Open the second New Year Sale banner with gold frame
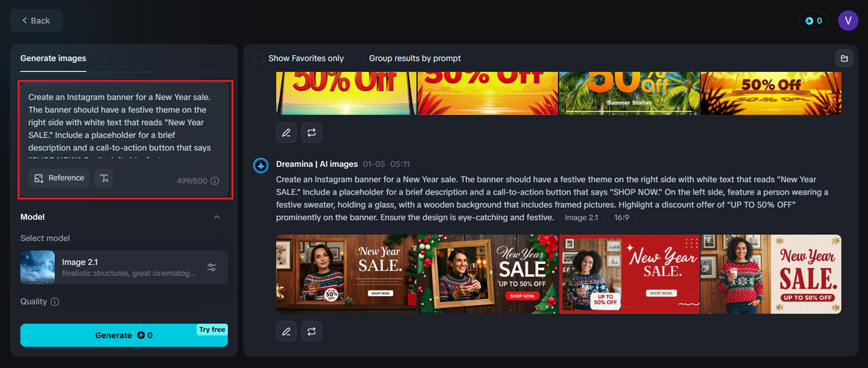The width and height of the screenshot is (868, 368). click(x=488, y=274)
